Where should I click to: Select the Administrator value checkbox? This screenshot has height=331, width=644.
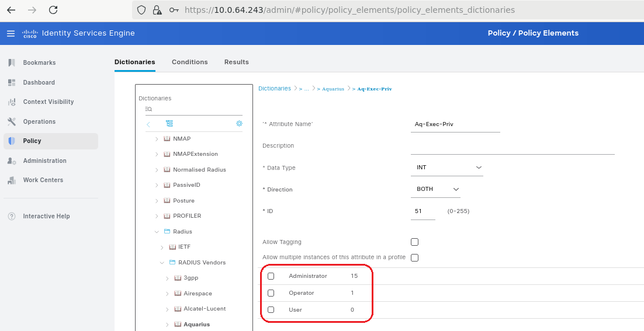[x=271, y=276]
